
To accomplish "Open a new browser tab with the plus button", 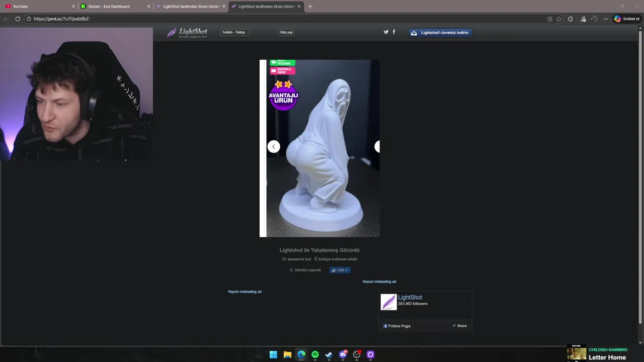I will pos(310,6).
